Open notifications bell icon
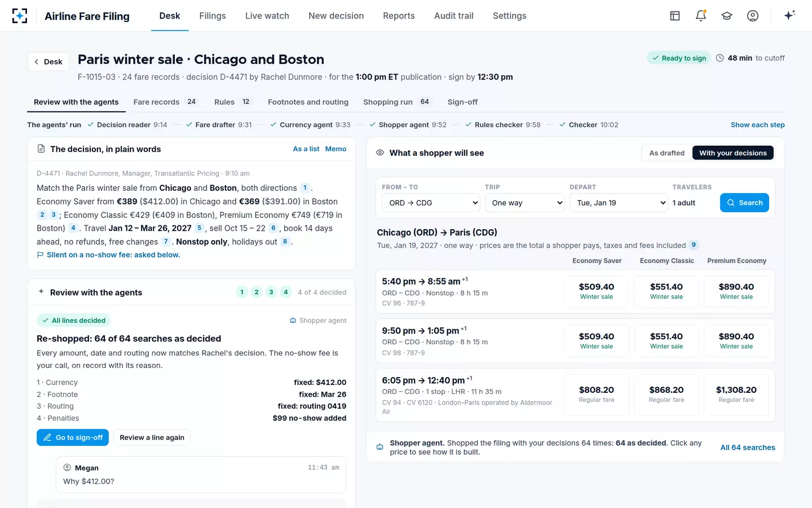Image resolution: width=812 pixels, height=508 pixels. click(701, 16)
